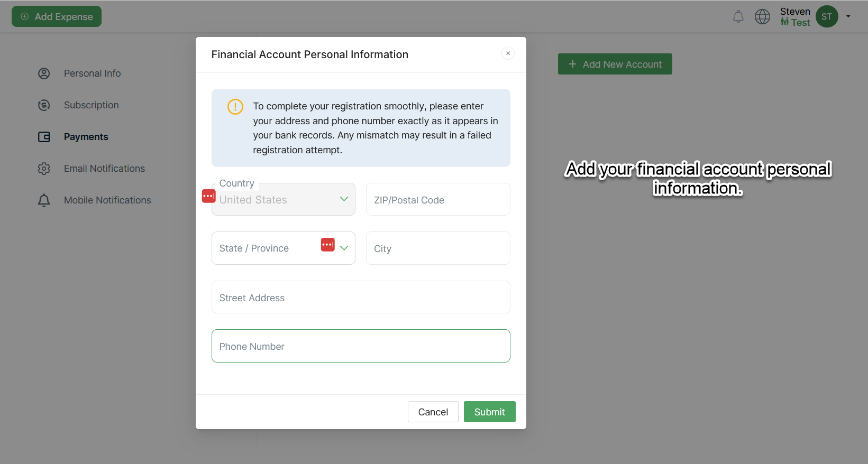Click the ST user avatar

coord(827,17)
